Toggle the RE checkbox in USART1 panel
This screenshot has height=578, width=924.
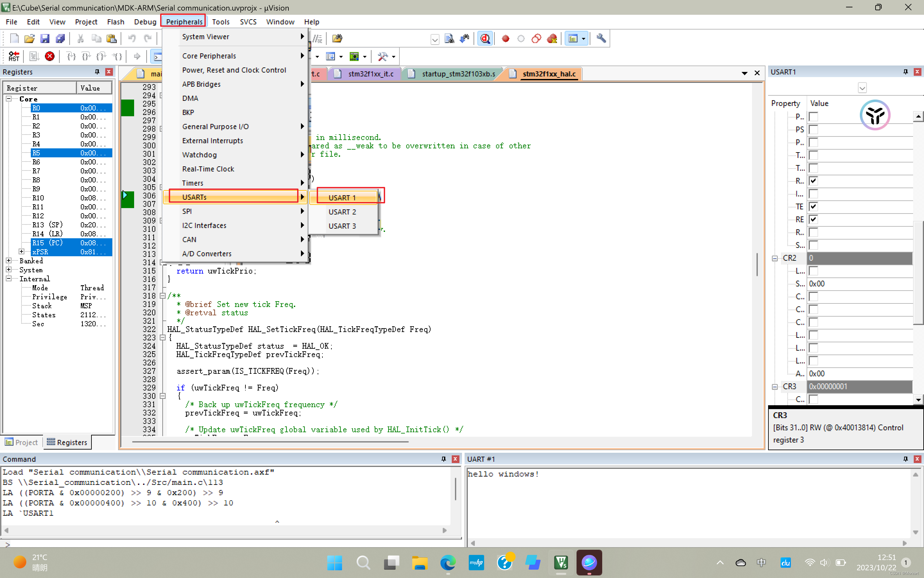[814, 219]
